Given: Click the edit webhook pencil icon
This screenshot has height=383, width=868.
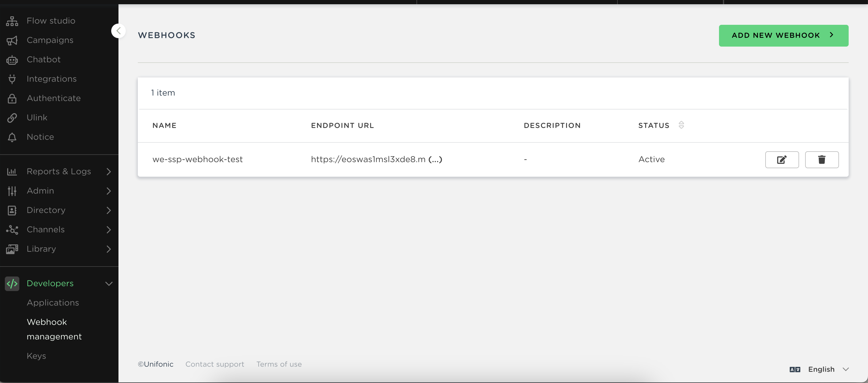Looking at the screenshot, I should [782, 159].
